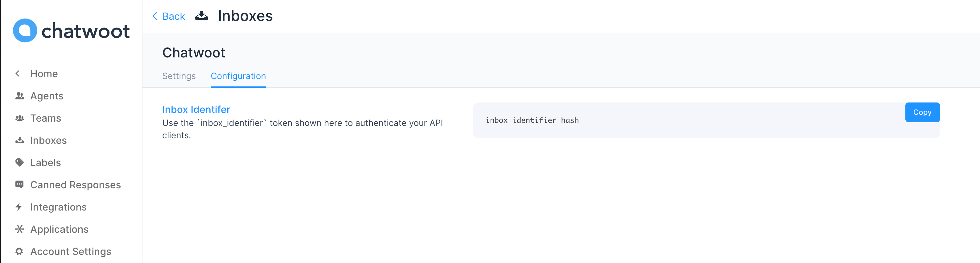Stay on the Configuration tab
Viewport: 980px width, 263px height.
238,76
